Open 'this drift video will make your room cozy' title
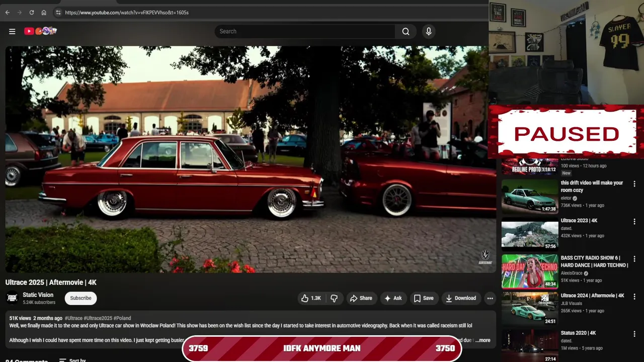 592,187
